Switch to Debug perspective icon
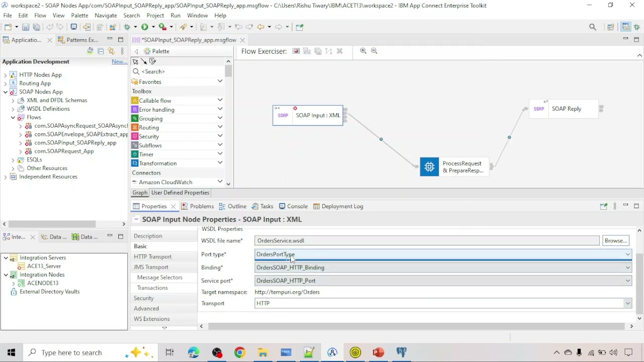The image size is (644, 362). point(637,27)
